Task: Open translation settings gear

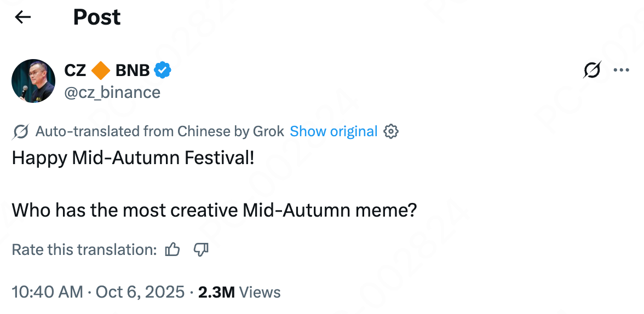Action: tap(391, 131)
